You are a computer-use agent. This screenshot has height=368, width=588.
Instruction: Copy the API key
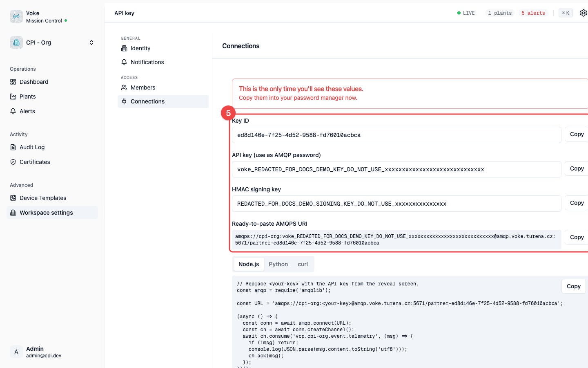click(x=577, y=168)
